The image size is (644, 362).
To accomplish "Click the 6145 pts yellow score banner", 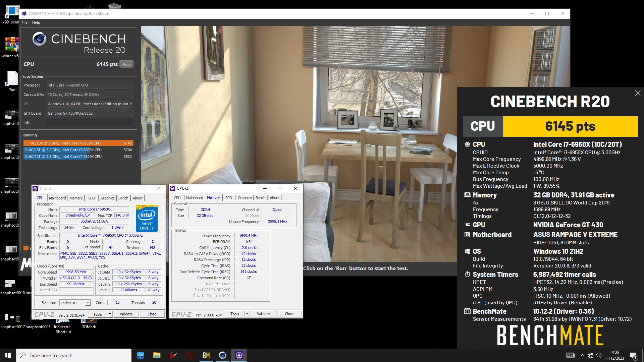I will point(570,126).
